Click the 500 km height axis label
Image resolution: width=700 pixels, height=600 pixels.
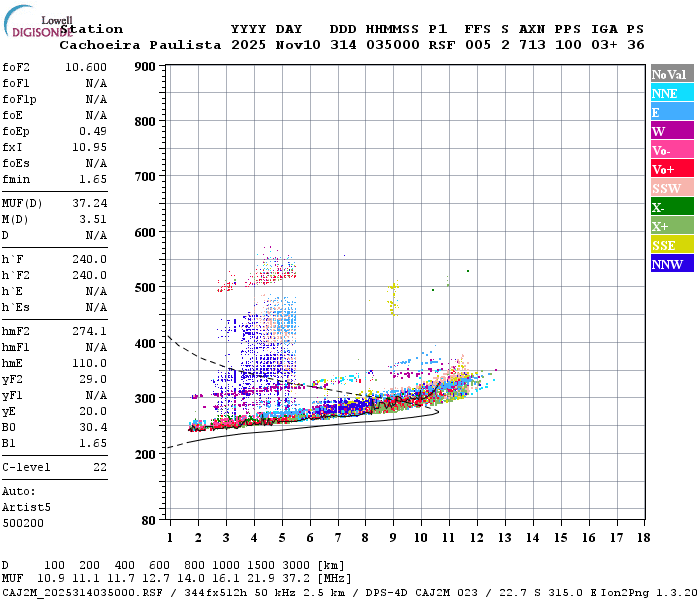[x=145, y=288]
